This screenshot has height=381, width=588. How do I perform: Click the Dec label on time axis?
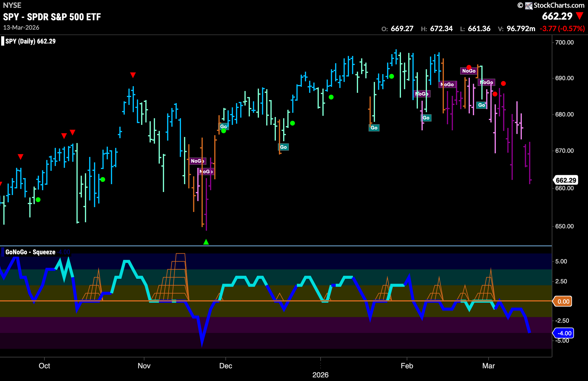tap(226, 366)
